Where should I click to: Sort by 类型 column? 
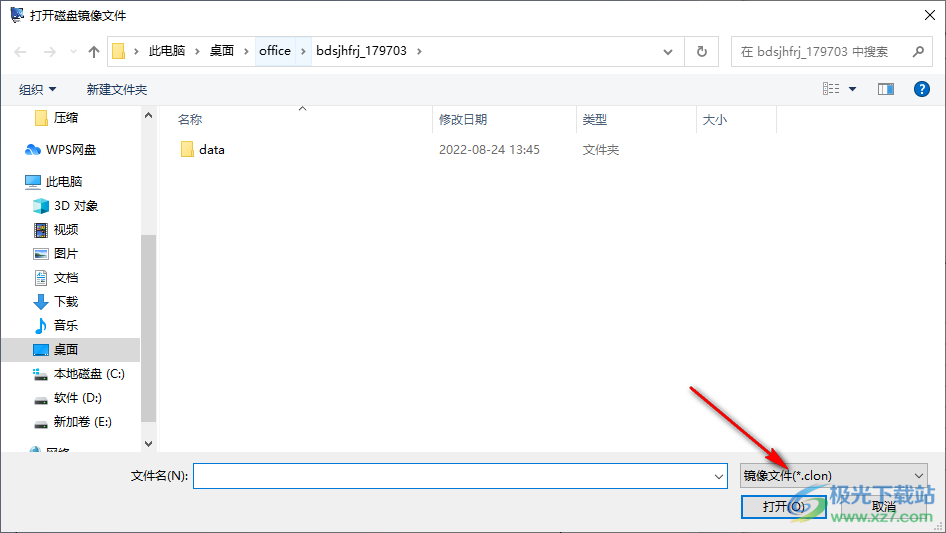pyautogui.click(x=594, y=120)
